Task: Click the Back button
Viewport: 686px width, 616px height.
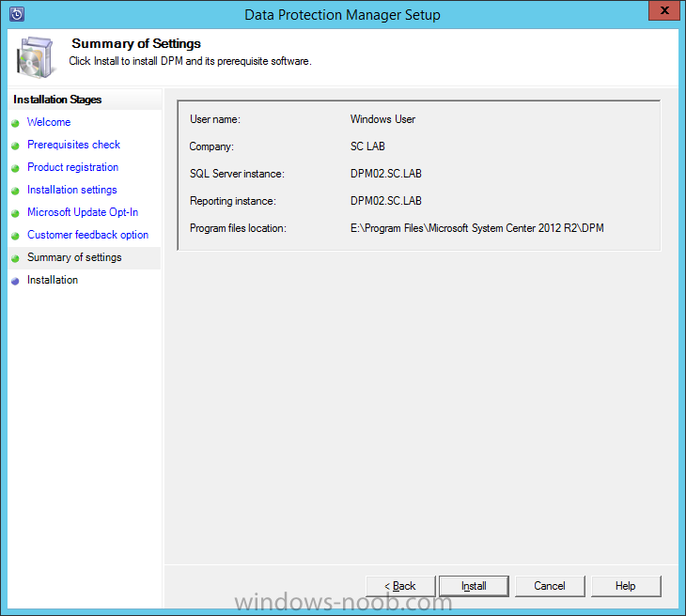Action: point(400,586)
